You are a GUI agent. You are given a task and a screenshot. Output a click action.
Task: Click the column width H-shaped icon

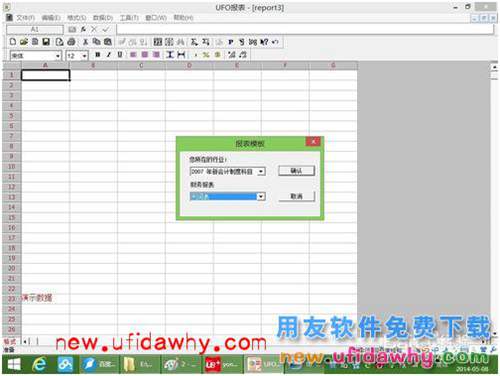181,55
